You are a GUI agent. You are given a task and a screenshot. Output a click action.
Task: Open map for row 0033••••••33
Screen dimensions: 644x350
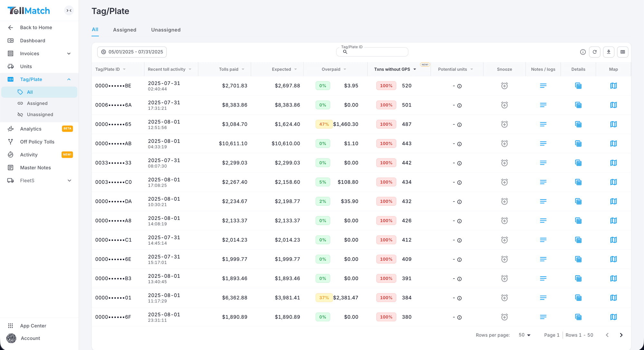click(x=613, y=163)
